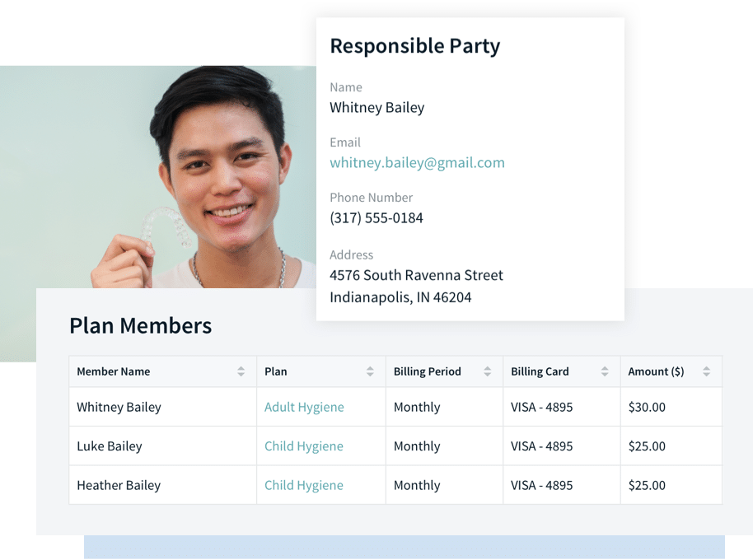
Task: Click the $30.00 amount cell
Action: [x=671, y=407]
